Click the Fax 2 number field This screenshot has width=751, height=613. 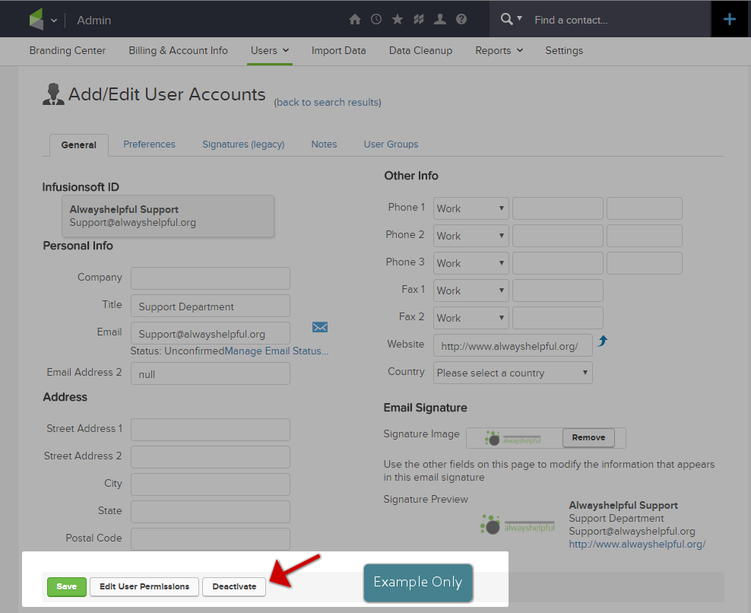[x=558, y=318]
